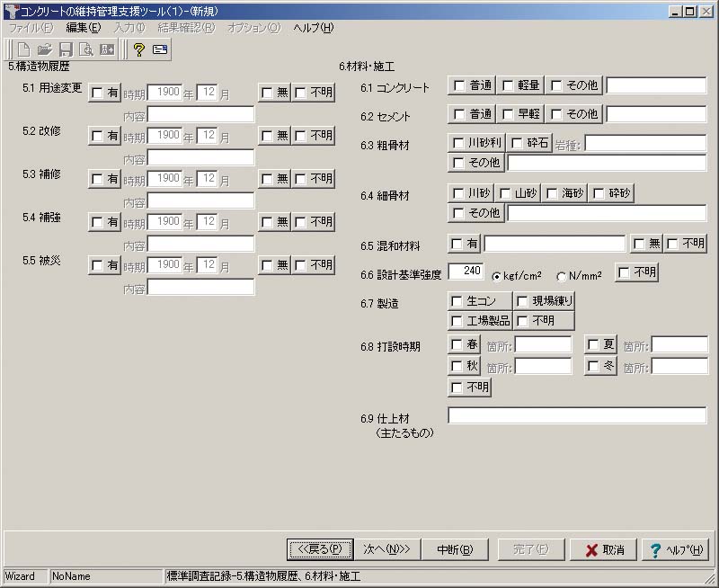This screenshot has height=588, width=719.
Task: Click the 5.1 用途変更 内容 field
Action: [x=200, y=115]
